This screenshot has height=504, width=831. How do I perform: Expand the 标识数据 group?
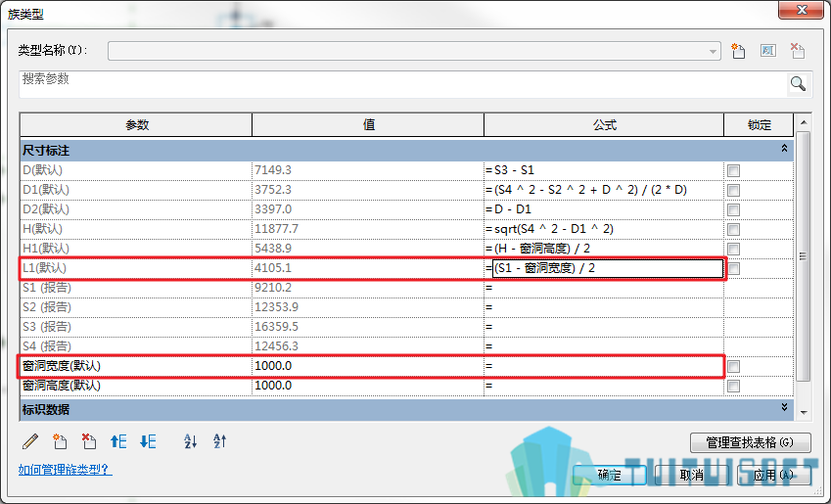pos(784,407)
